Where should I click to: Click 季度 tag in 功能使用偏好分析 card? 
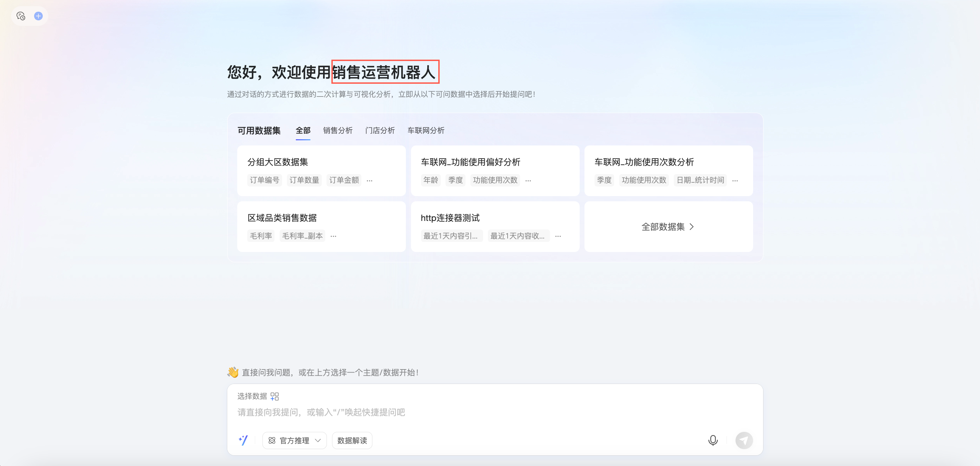(456, 180)
